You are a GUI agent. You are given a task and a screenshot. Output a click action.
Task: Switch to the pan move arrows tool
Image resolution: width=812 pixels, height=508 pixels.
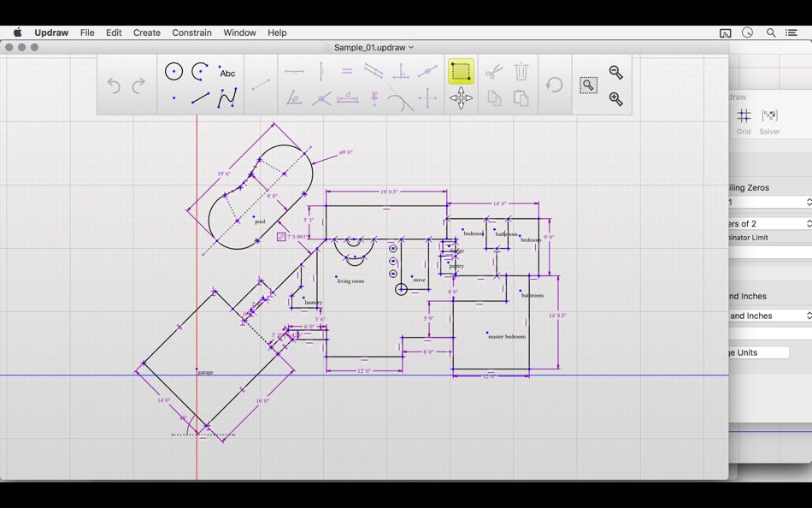pos(461,98)
